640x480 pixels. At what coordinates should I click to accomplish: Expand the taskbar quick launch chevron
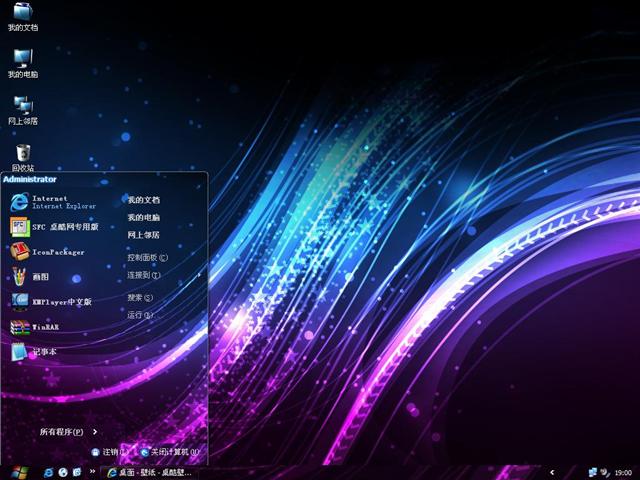click(x=92, y=472)
